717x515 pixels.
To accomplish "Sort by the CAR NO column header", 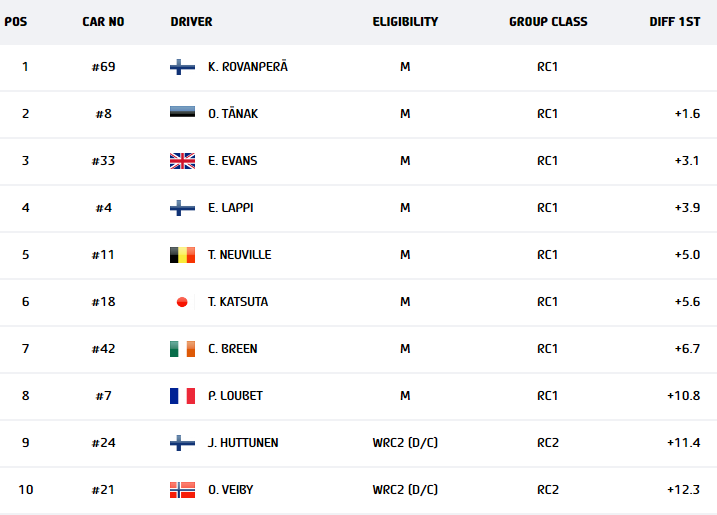I will pyautogui.click(x=103, y=22).
